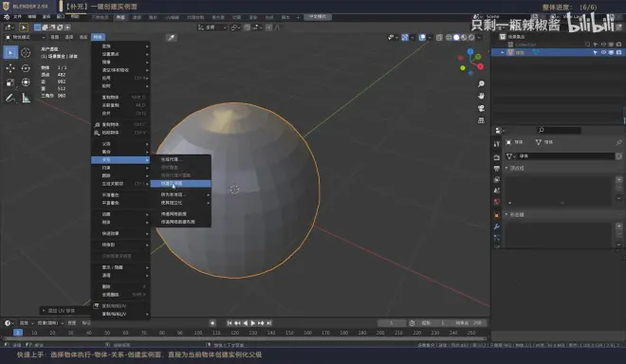626x364 pixels.
Task: Click the eyedropper button in viewport header
Action: tap(172, 38)
